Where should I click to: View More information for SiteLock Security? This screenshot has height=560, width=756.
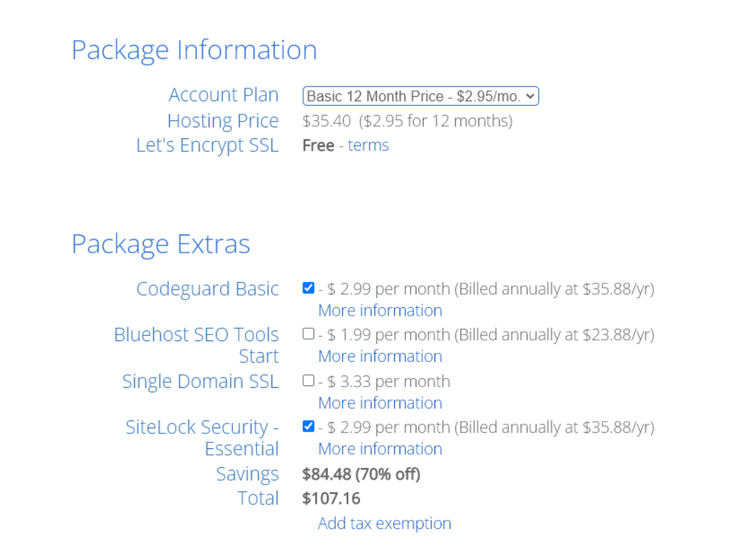[380, 448]
